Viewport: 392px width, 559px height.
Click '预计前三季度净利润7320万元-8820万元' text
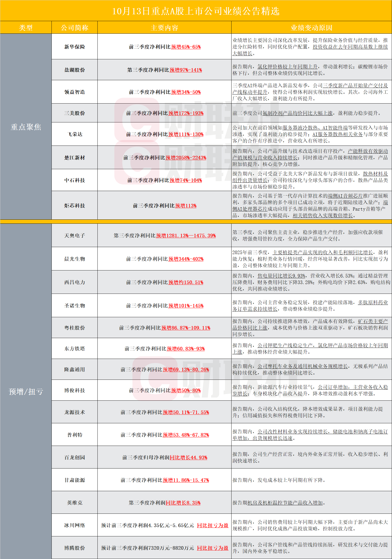[148, 548]
